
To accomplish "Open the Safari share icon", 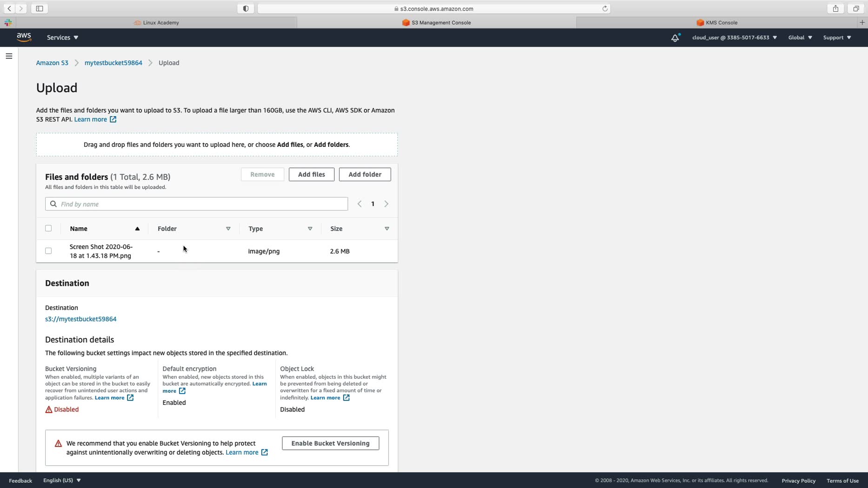I will pos(835,8).
